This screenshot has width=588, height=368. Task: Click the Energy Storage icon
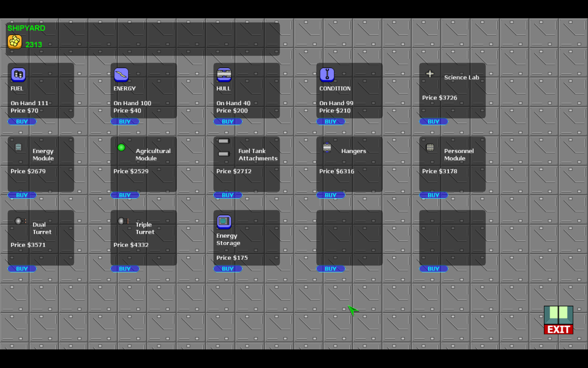pyautogui.click(x=224, y=222)
